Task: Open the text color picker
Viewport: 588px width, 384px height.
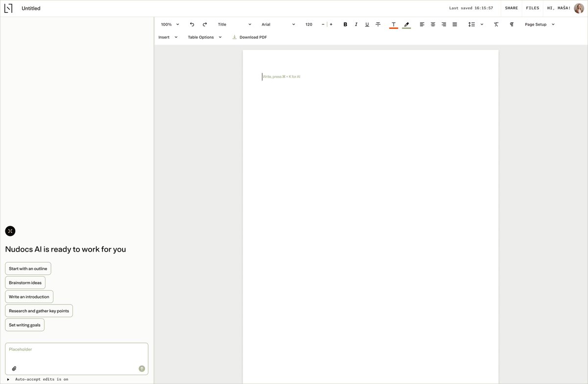Action: coord(393,25)
